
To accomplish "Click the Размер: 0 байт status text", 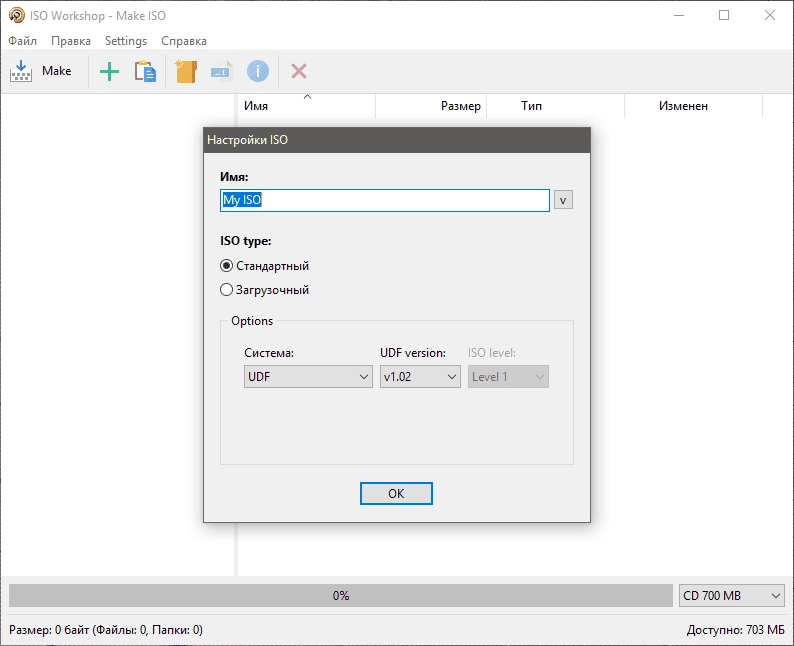I will tap(106, 630).
